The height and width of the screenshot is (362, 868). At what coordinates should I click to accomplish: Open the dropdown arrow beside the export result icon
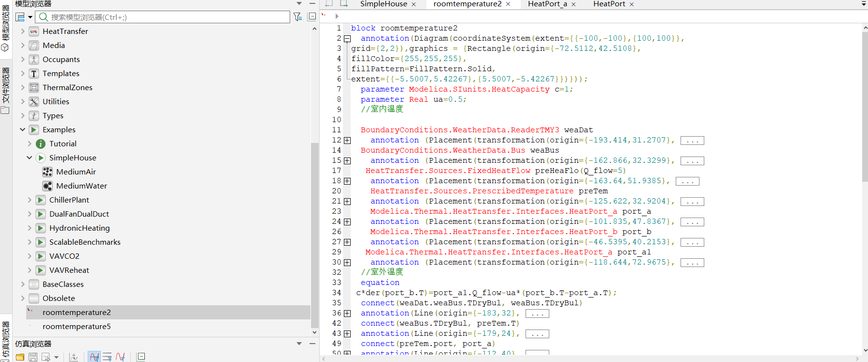click(x=57, y=358)
